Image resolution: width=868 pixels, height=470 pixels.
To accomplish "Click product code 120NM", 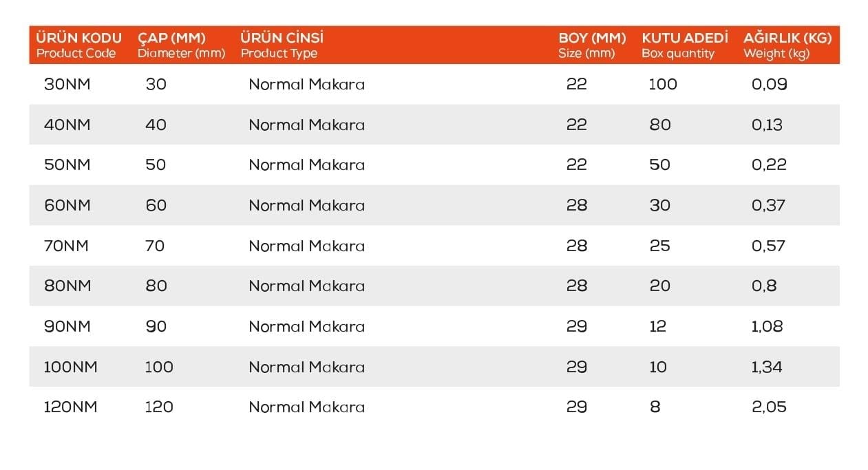I will coord(71,407).
